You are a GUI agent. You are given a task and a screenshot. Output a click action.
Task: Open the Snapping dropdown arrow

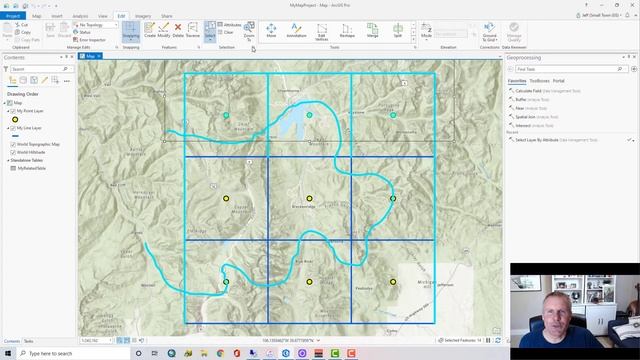pos(131,40)
